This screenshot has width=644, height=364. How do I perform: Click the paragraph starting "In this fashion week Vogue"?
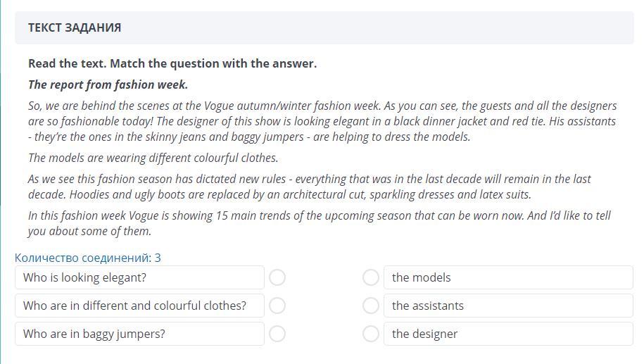click(x=319, y=223)
